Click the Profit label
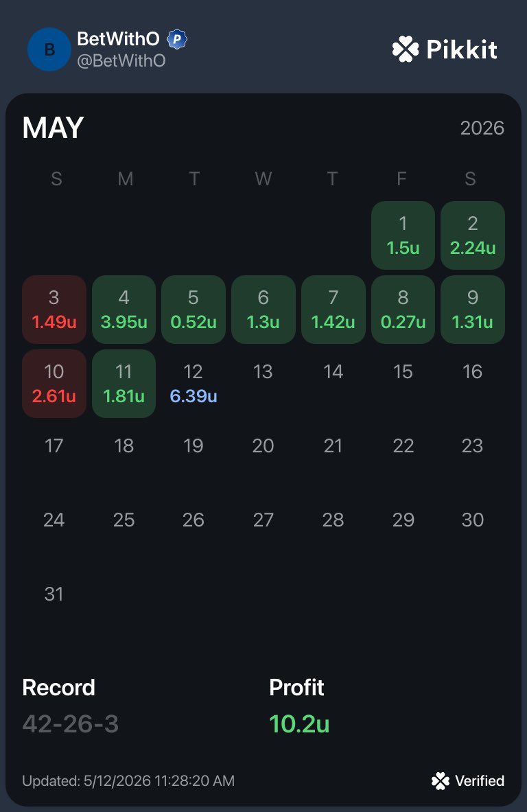Image resolution: width=527 pixels, height=812 pixels. click(296, 688)
